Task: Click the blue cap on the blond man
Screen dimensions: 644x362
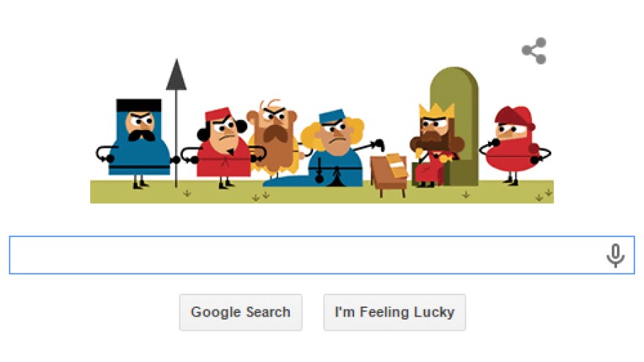Action: click(x=332, y=116)
